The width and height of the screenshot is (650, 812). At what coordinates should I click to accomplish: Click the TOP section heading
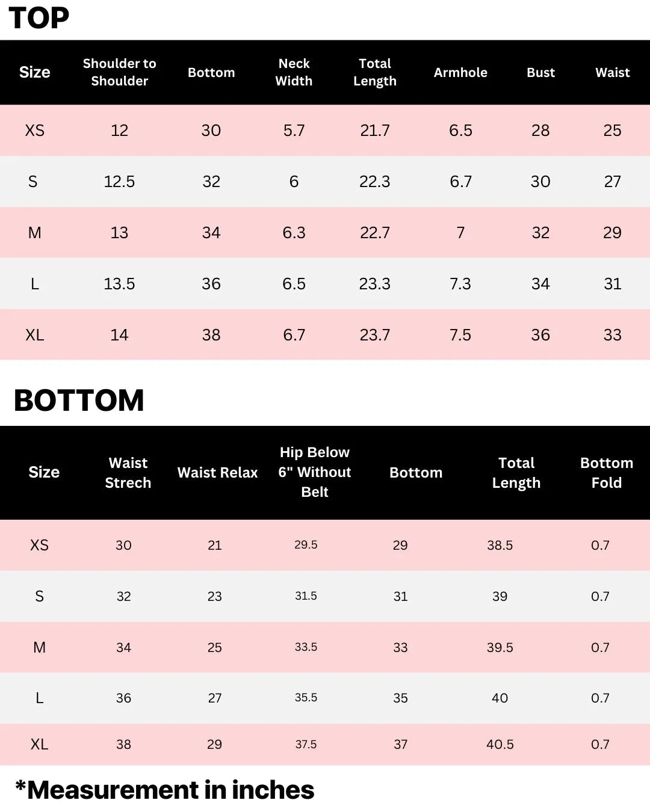click(x=39, y=18)
